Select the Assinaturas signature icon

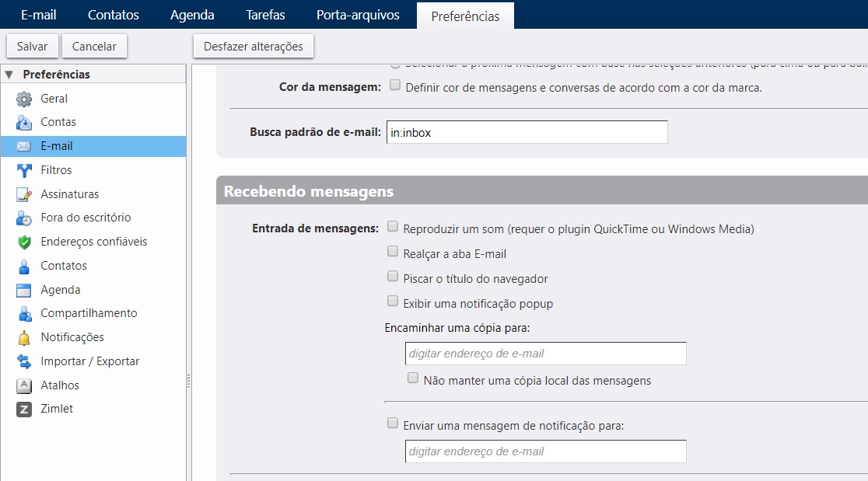coord(24,194)
